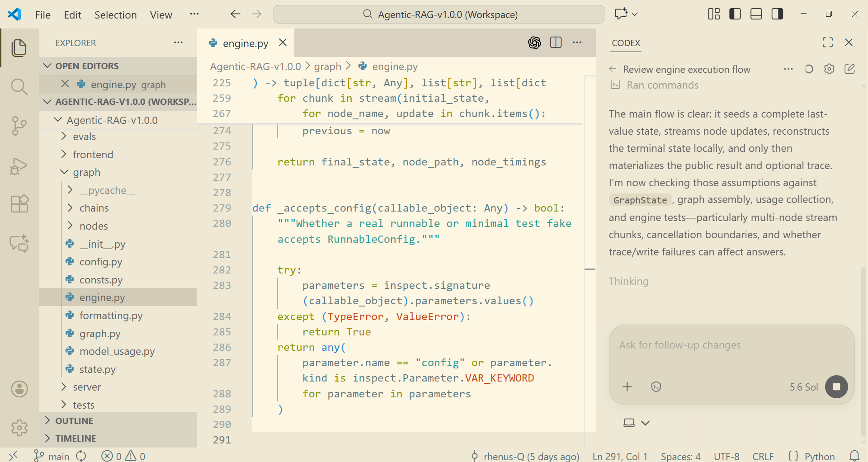Open the Copilot chat icon in title bar

621,14
